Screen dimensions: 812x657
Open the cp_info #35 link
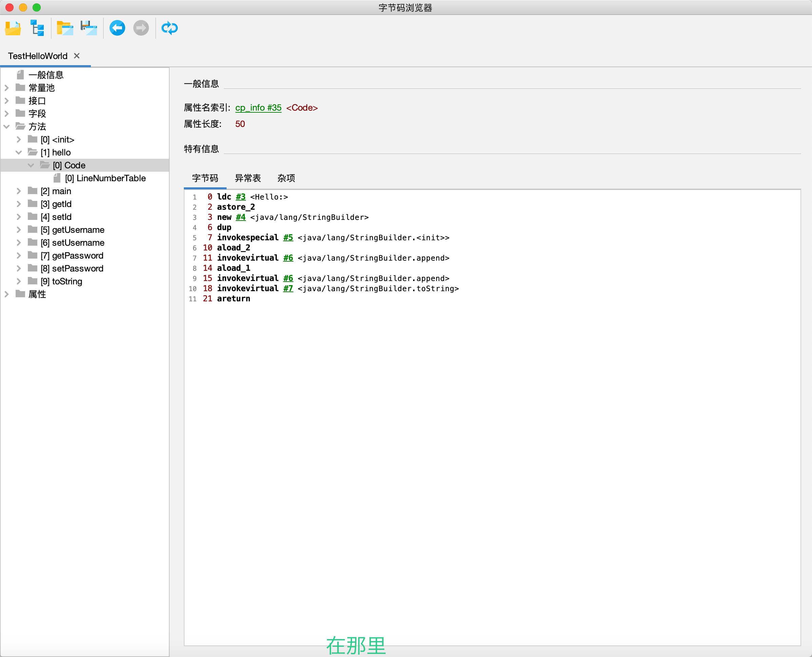click(258, 108)
